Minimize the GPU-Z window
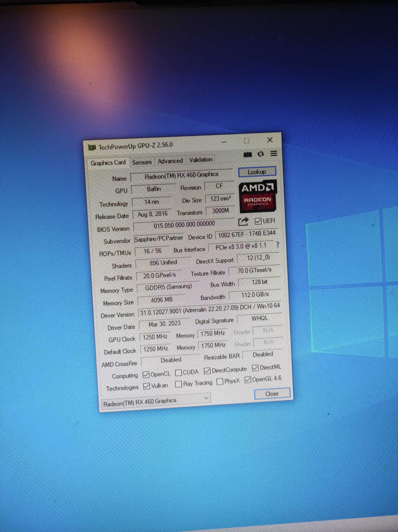This screenshot has height=532, width=398. tap(224, 142)
